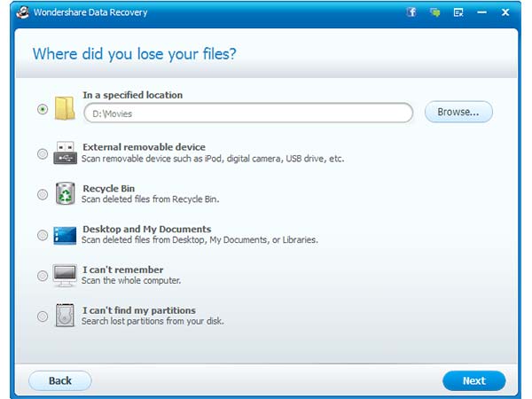Select the External removable device radio button
532x399 pixels.
pyautogui.click(x=43, y=153)
